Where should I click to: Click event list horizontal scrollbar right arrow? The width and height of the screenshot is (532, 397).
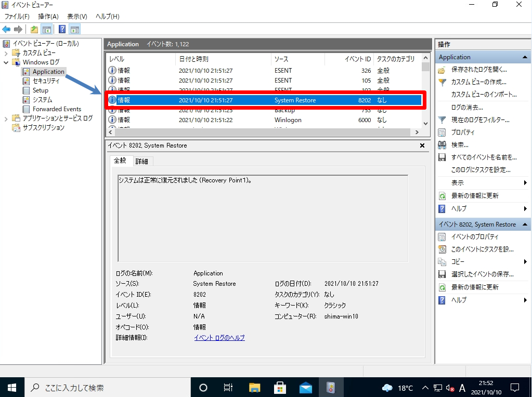pyautogui.click(x=417, y=132)
